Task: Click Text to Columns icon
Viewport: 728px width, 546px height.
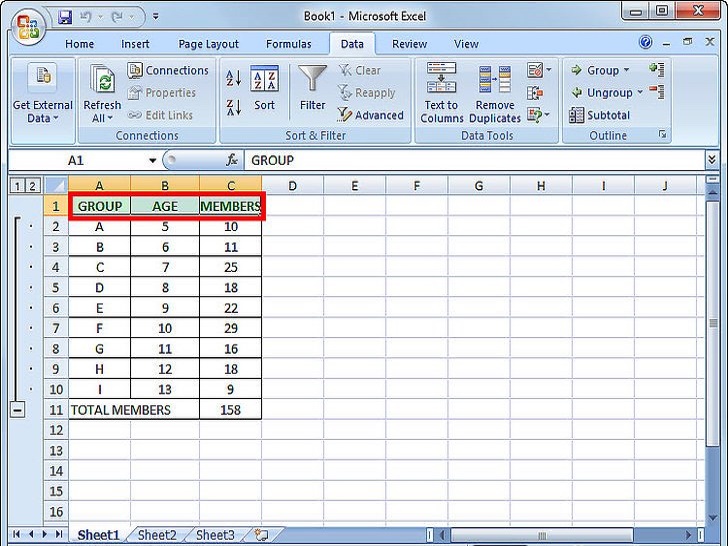Action: [441, 82]
